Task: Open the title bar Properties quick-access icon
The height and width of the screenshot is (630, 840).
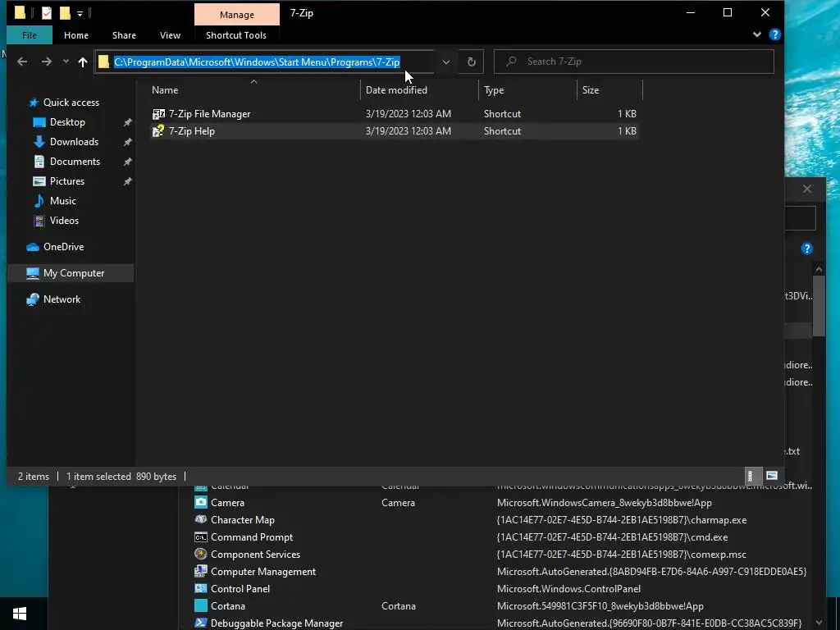Action: [47, 13]
